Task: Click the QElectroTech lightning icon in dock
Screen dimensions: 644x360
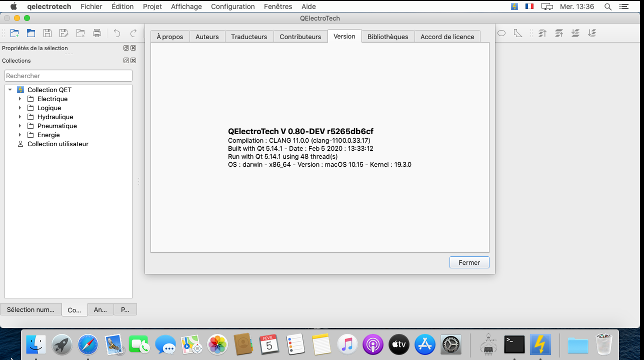Action: point(540,344)
